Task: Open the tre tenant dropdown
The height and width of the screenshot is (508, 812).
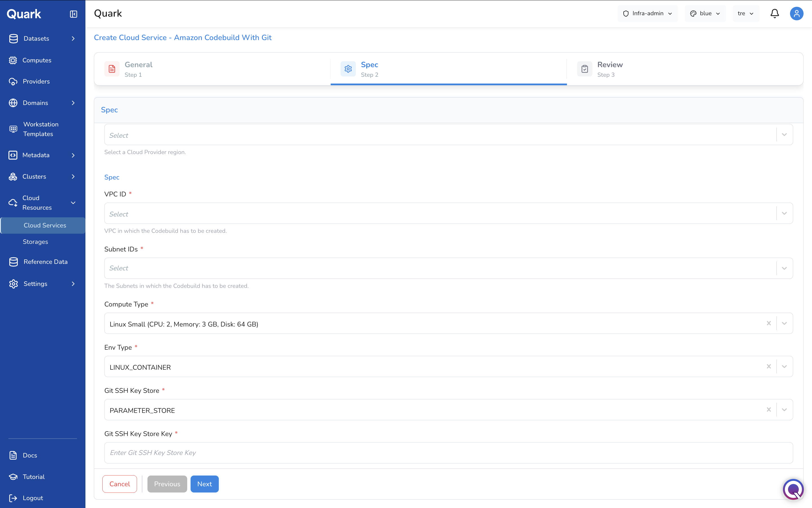Action: pos(746,14)
